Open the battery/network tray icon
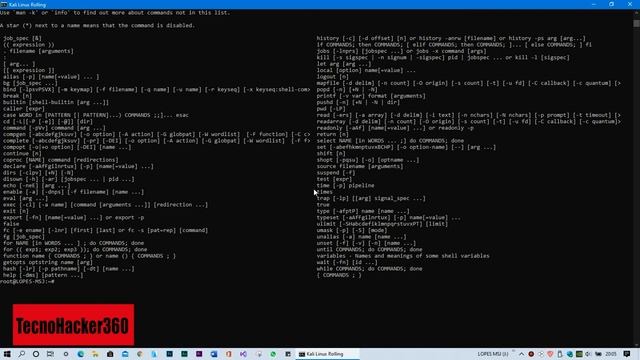Image resolution: width=640 pixels, height=360 pixels. (598, 354)
